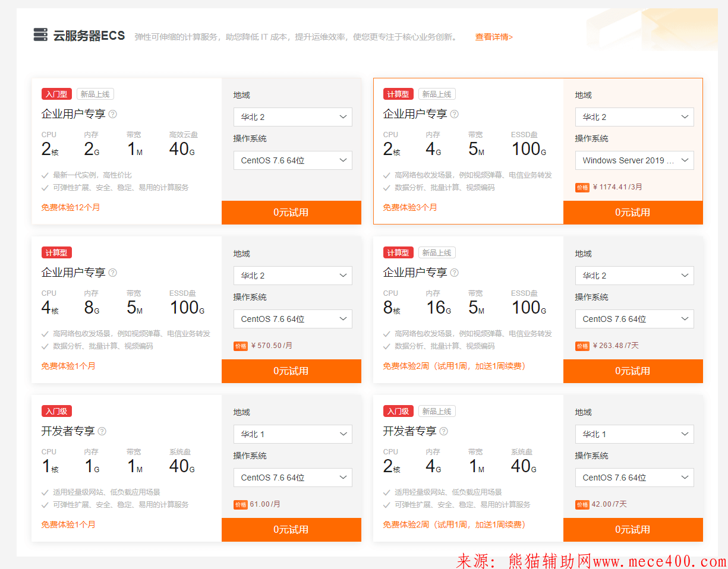Click the cloud server ECS icon in the header
This screenshot has width=728, height=569.
(40, 35)
